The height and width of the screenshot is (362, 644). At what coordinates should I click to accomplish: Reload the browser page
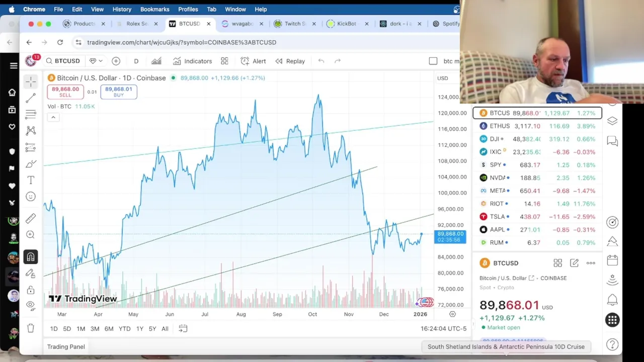pos(60,42)
